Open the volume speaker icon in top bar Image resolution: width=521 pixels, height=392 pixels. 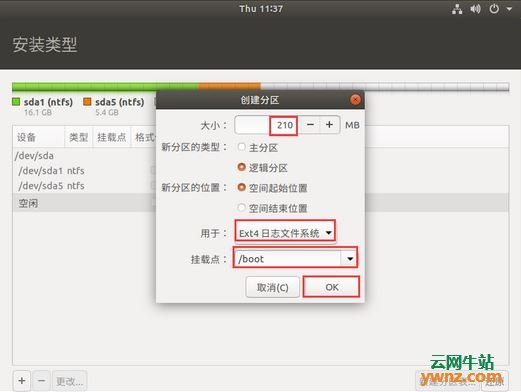coord(475,9)
